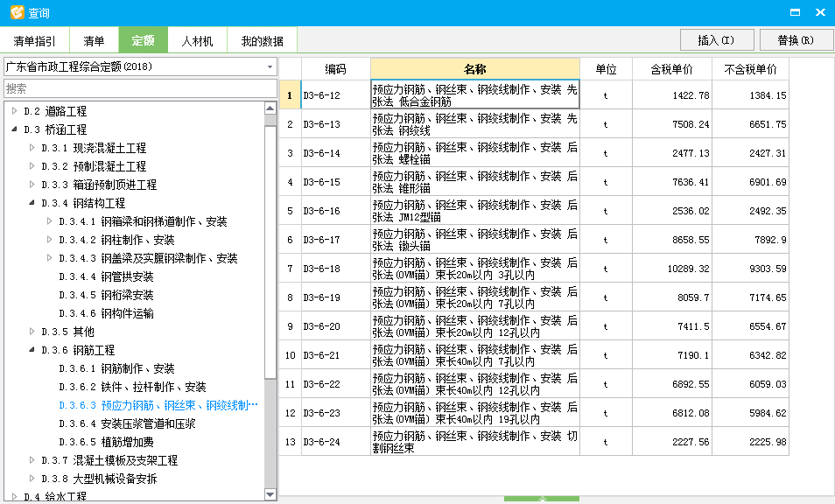Click the tax-free price 2225.98
This screenshot has height=504, width=835.
click(750, 442)
